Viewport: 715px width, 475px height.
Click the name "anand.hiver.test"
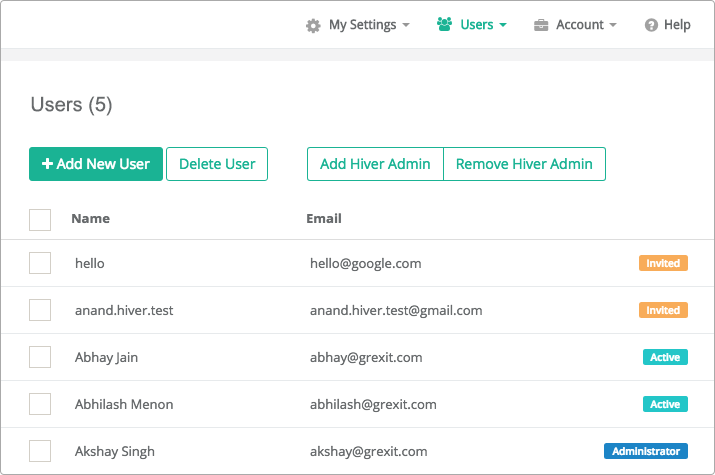(x=124, y=310)
